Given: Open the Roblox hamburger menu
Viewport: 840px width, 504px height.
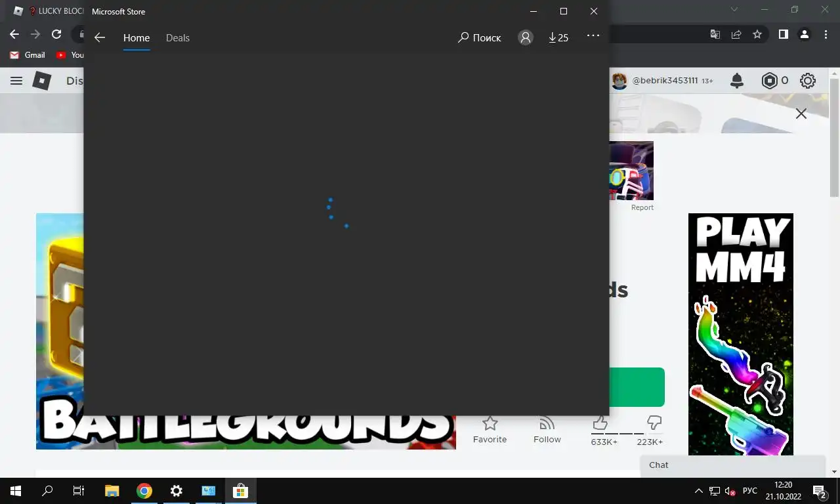Looking at the screenshot, I should (x=16, y=81).
